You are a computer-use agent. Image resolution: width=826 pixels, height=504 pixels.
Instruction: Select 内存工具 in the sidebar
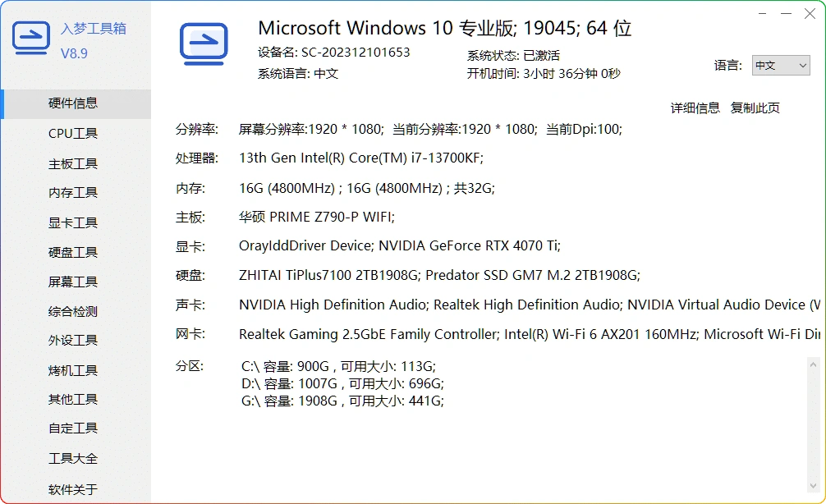click(74, 193)
